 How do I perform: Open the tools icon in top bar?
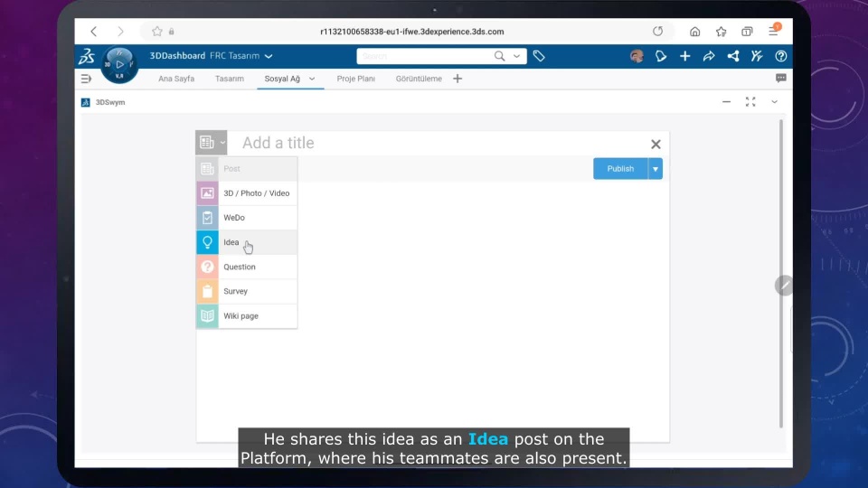coord(757,56)
